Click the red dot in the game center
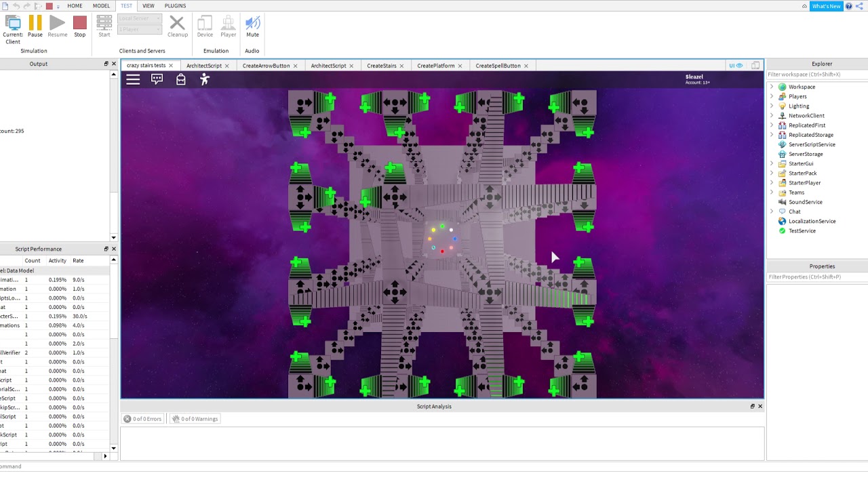 (442, 251)
